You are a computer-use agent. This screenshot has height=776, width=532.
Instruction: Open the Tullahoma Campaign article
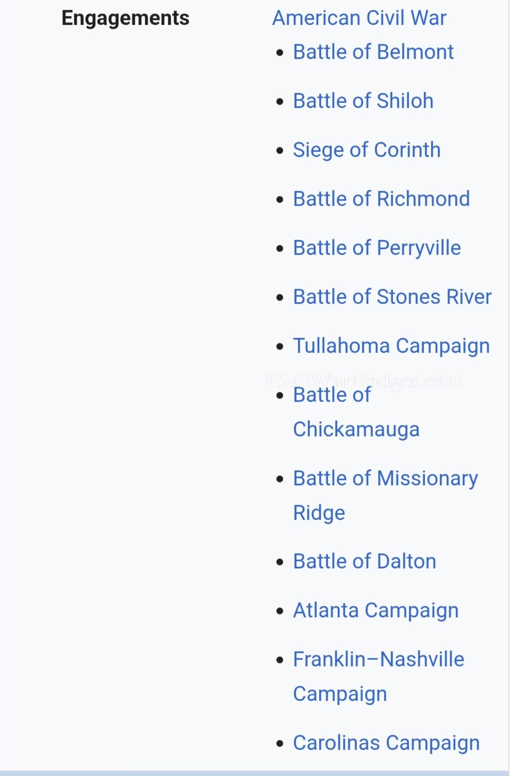(391, 346)
